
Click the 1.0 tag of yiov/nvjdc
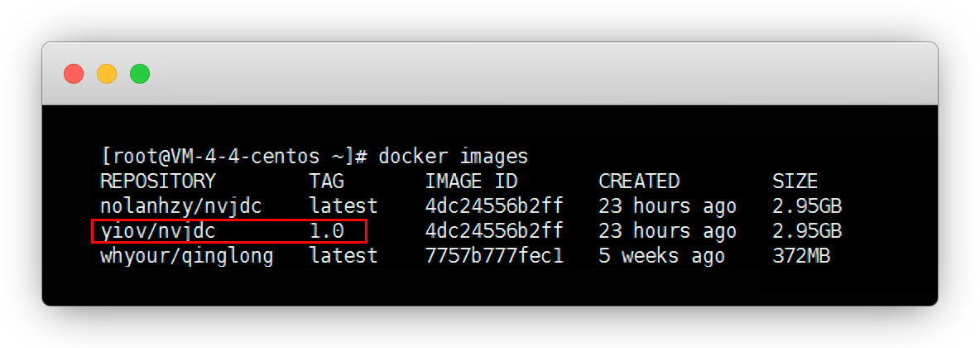click(x=326, y=231)
